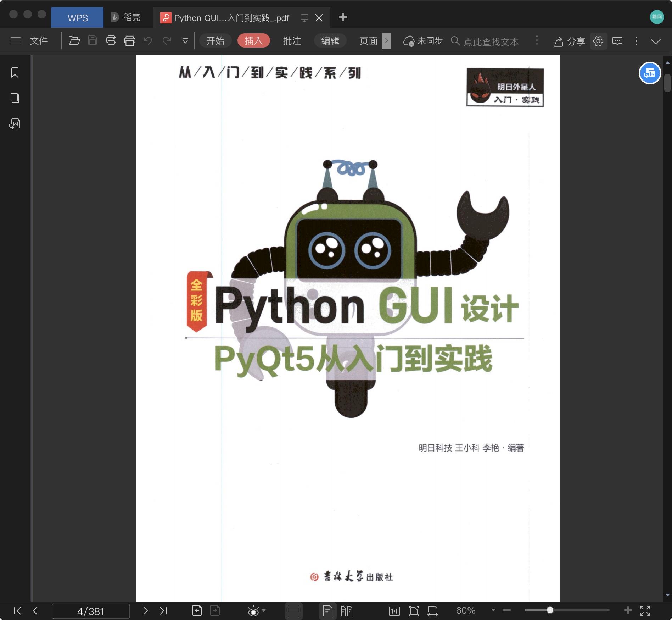Switch to the 批注 tab
The width and height of the screenshot is (672, 620).
[x=292, y=41]
